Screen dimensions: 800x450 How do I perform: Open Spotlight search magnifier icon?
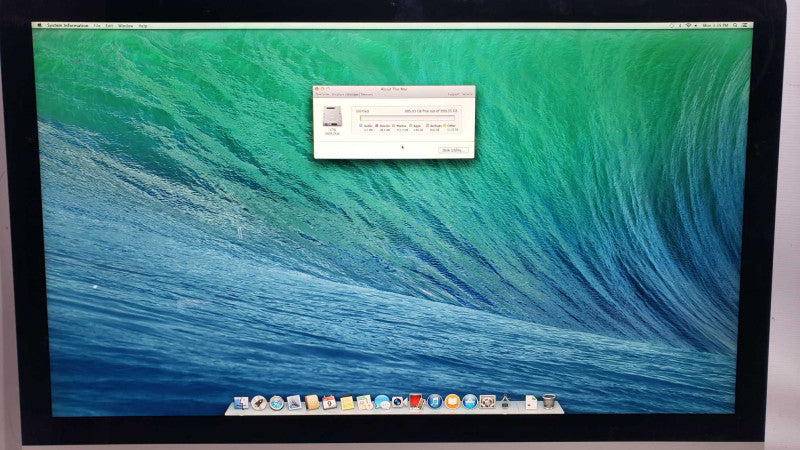[735, 26]
